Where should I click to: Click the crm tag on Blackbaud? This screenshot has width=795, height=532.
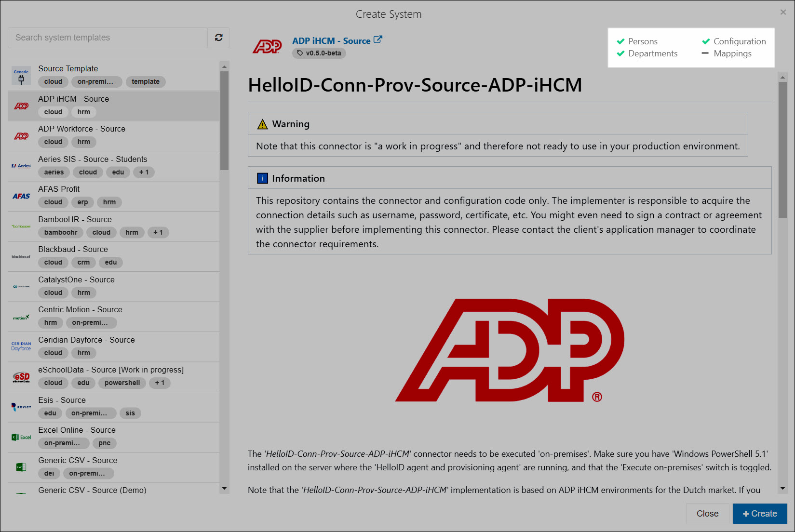click(x=83, y=262)
